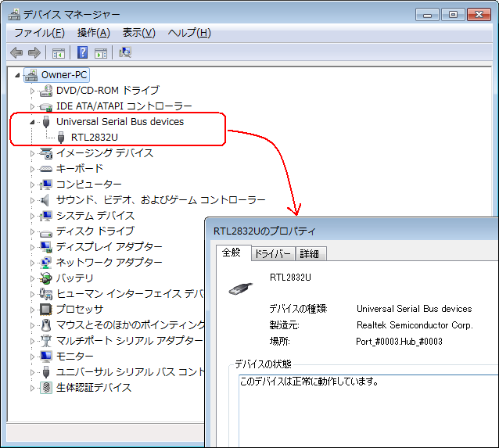Select the RTL2832U tree entry

coord(95,138)
